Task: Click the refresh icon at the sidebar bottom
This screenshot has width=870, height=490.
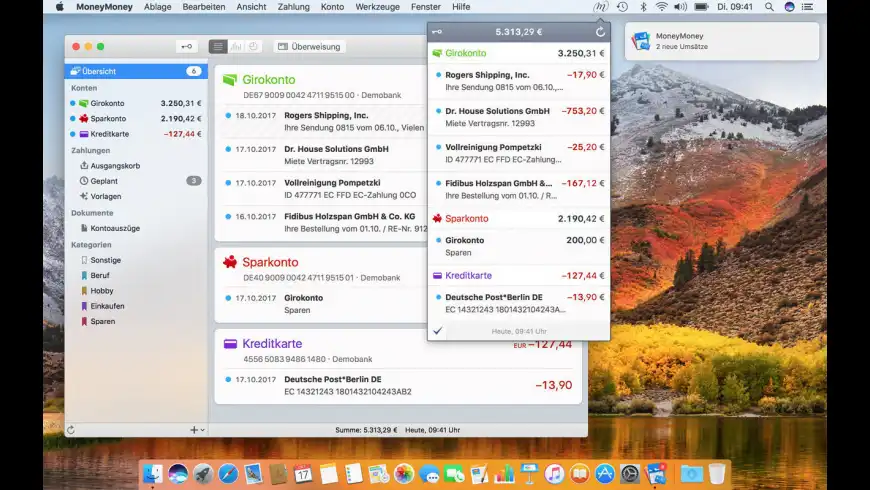Action: 71,430
